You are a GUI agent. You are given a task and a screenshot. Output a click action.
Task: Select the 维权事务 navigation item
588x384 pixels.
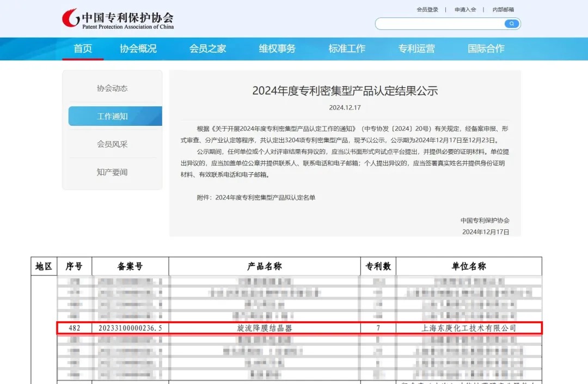tap(277, 48)
